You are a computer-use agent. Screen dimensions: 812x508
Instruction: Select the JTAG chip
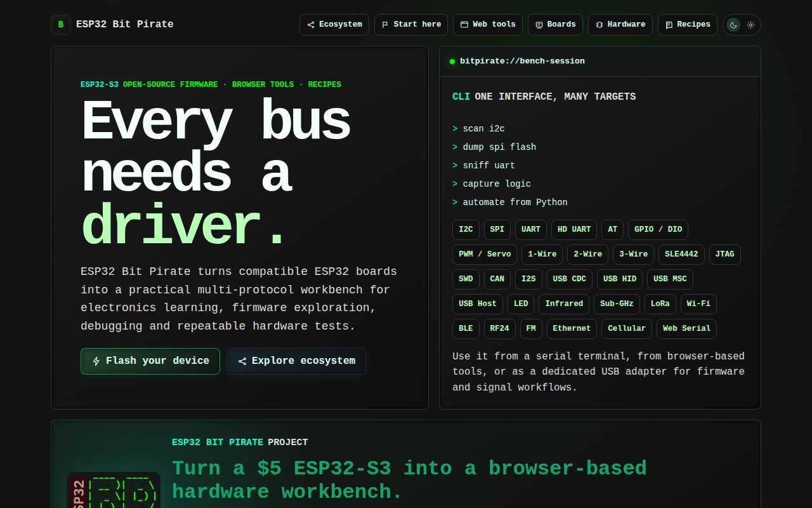tap(724, 255)
